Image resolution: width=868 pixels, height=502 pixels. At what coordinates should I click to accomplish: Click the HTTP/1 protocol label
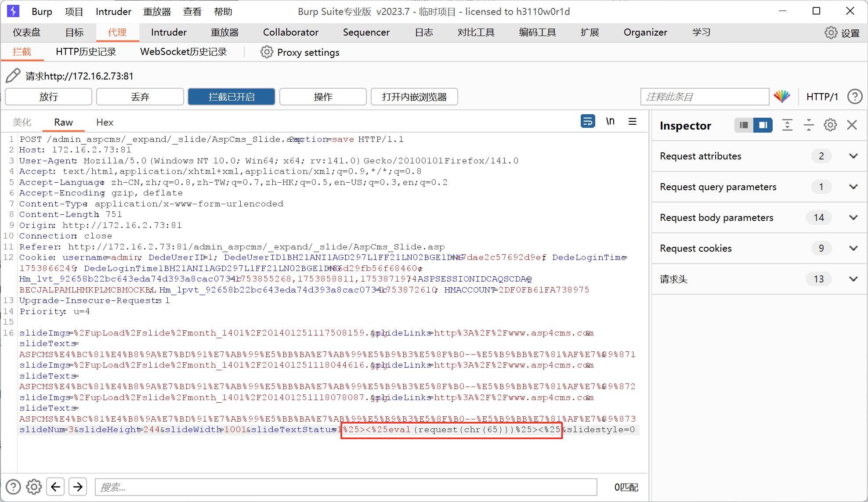pyautogui.click(x=822, y=97)
